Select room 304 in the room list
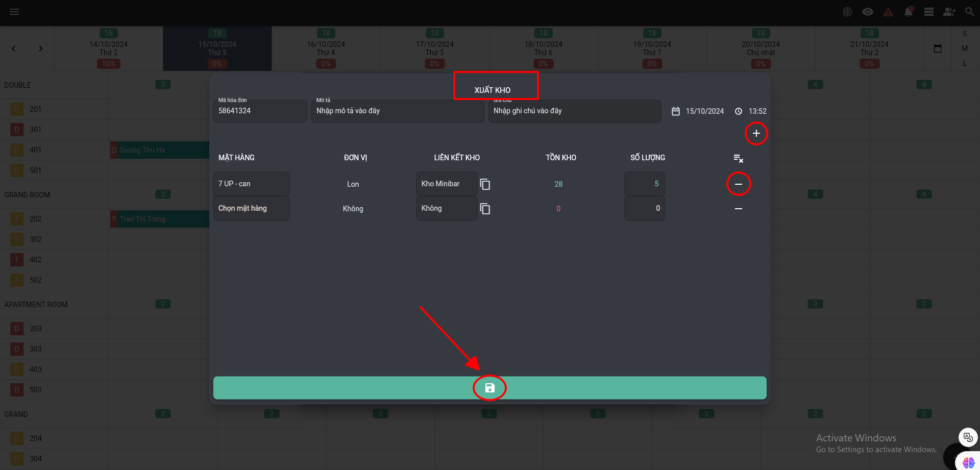Viewport: 980px width, 470px height. point(35,459)
